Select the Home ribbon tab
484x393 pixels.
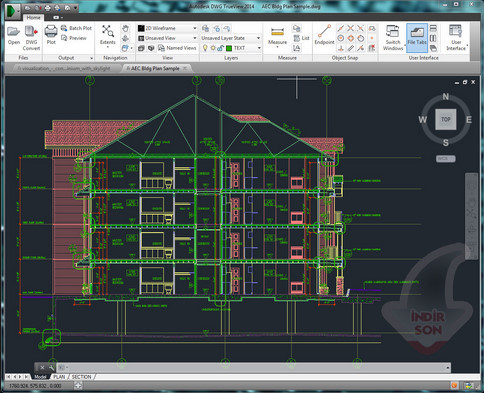tap(33, 17)
